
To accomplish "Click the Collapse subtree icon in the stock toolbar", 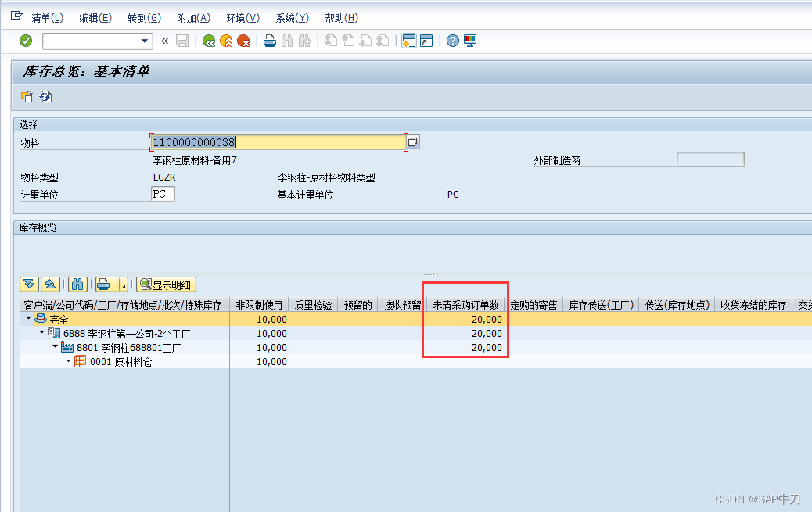I will [50, 285].
